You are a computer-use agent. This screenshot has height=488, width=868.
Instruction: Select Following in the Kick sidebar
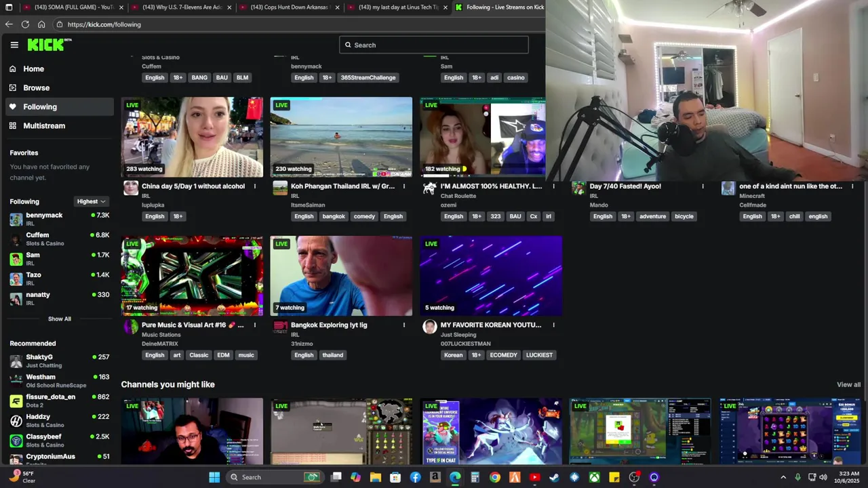click(60, 106)
